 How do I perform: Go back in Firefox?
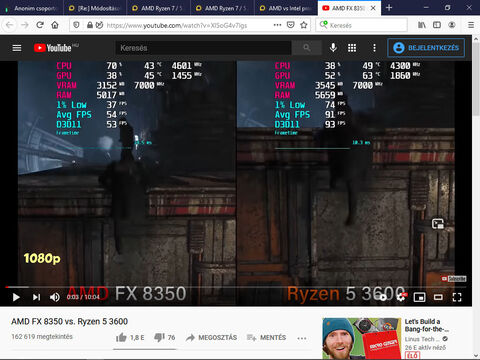(9, 25)
